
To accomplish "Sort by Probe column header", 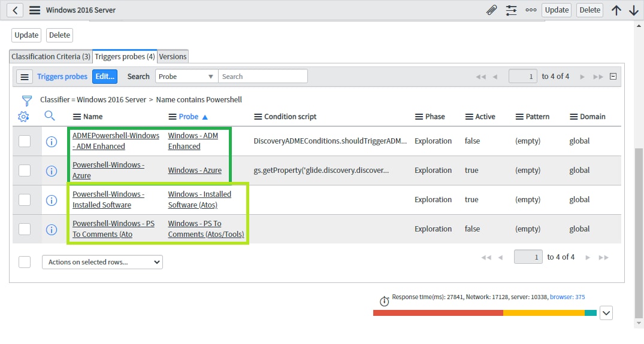I will pos(189,117).
